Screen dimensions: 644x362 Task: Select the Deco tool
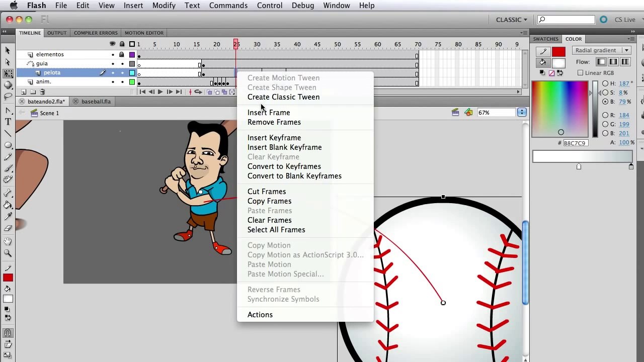coord(8,179)
